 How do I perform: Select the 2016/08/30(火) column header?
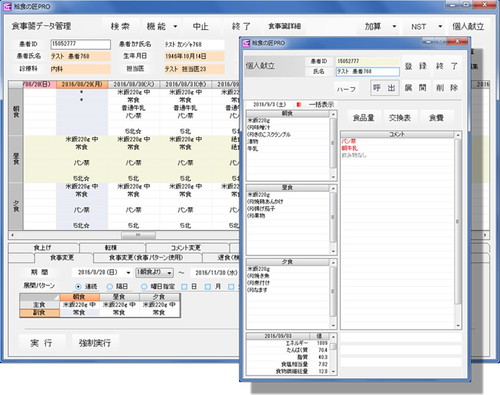pyautogui.click(x=134, y=84)
